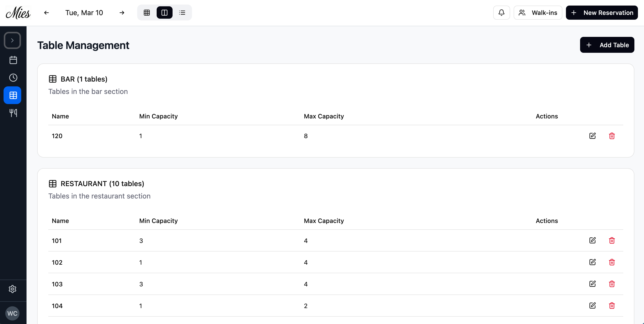Click RESTAURANT (10 tables) section title
644x324 pixels.
tap(102, 184)
